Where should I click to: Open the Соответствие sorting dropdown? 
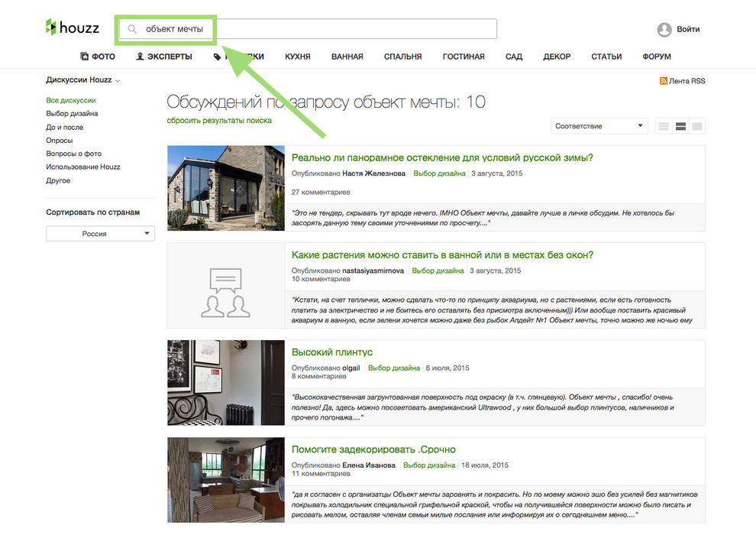tap(599, 125)
